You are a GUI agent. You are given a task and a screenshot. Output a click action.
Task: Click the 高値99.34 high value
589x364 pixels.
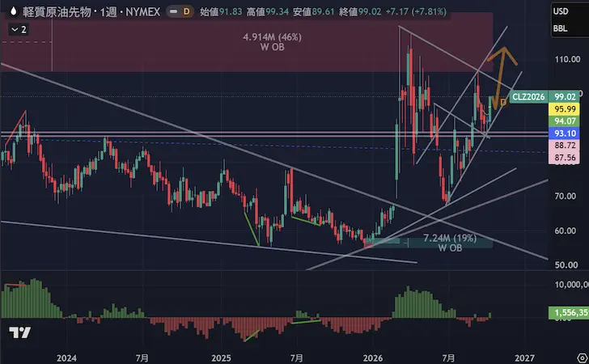(x=268, y=11)
